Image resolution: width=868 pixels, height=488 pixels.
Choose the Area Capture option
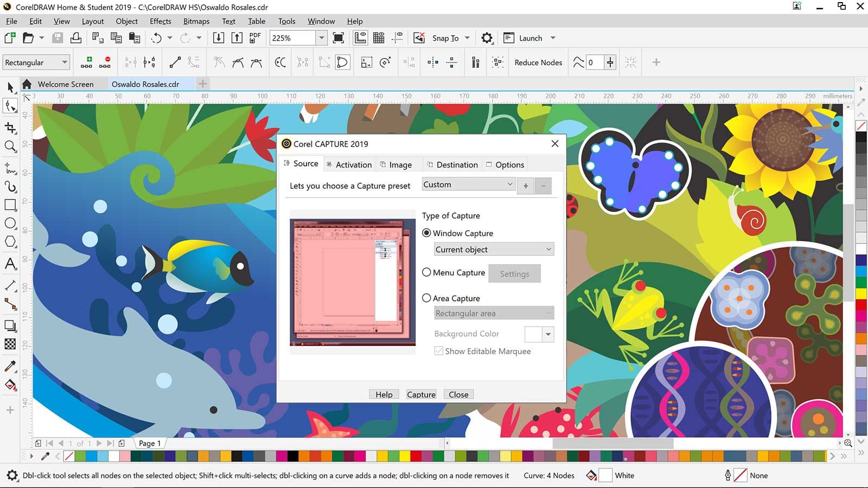[426, 298]
